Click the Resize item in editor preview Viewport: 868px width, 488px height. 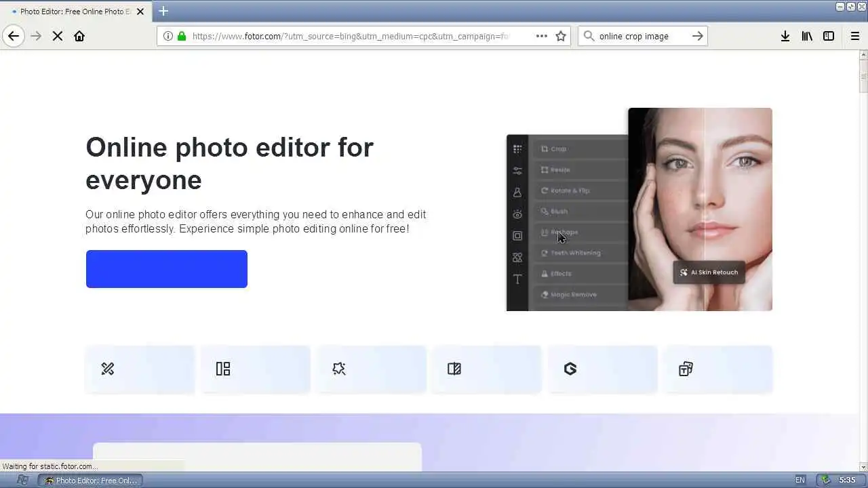(580, 169)
